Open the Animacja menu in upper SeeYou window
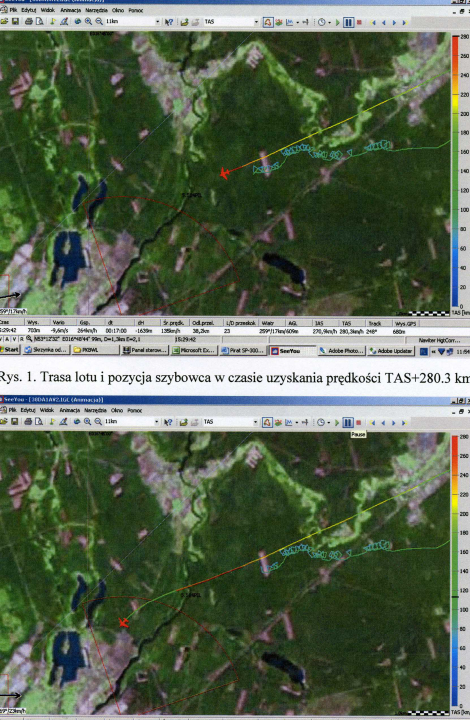 (70, 10)
